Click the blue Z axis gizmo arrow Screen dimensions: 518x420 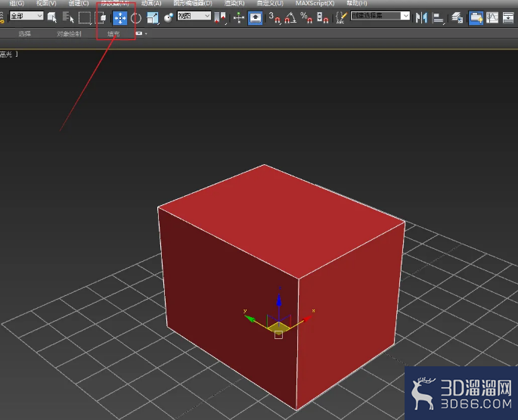[279, 299]
